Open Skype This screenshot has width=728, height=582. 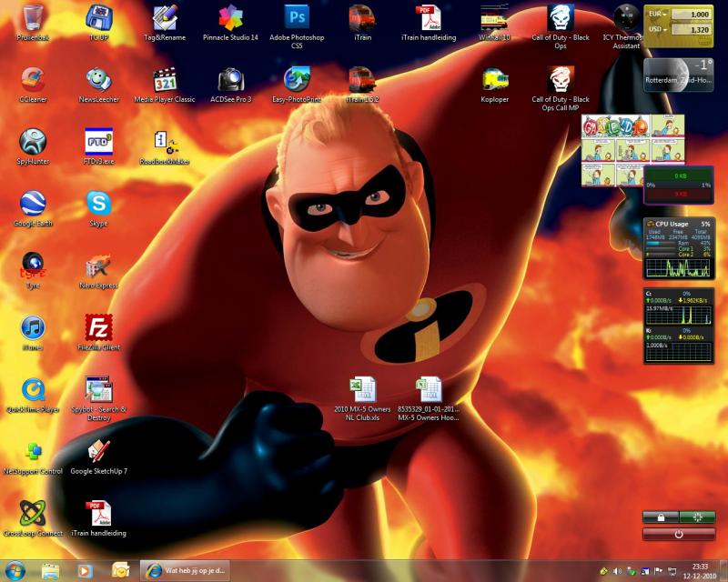99,208
